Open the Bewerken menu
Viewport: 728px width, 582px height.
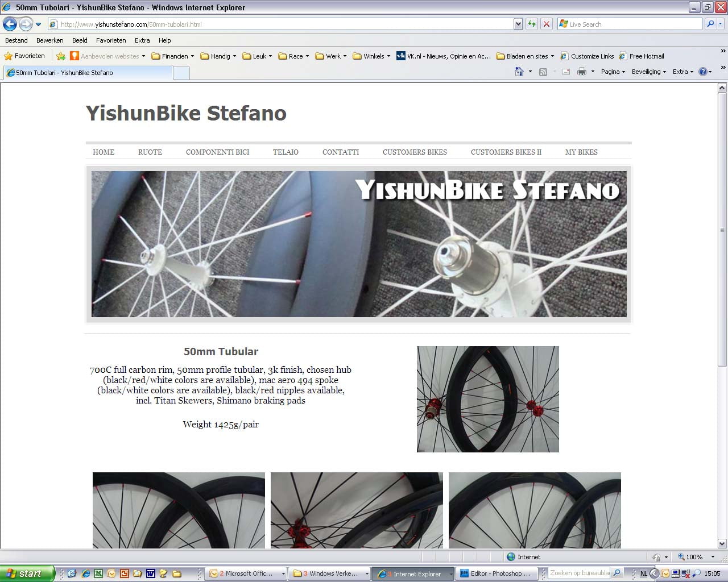[49, 40]
